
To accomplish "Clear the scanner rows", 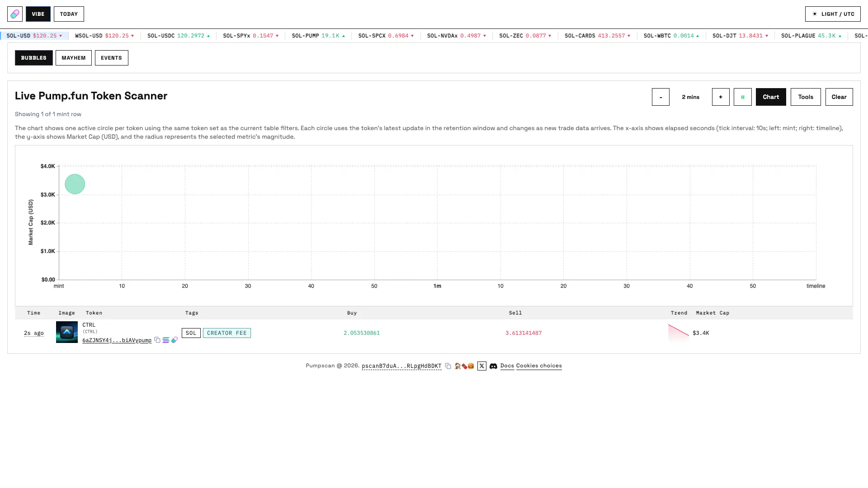I will coord(839,97).
